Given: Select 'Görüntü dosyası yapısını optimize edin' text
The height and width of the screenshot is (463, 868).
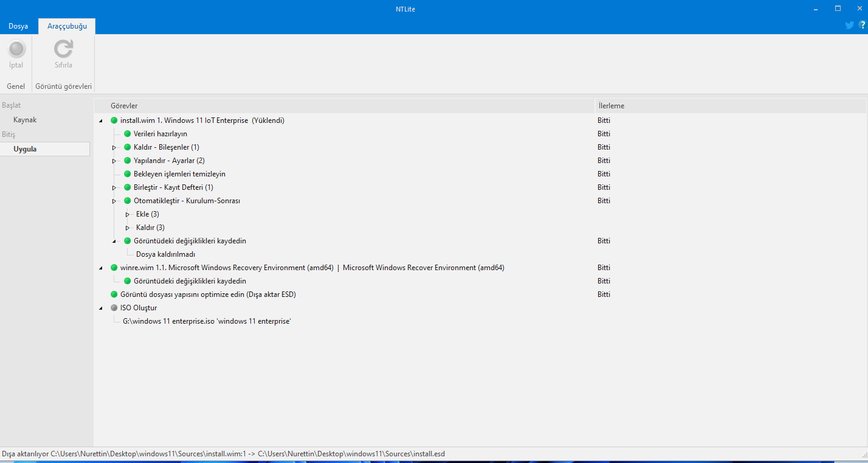Looking at the screenshot, I should coord(208,294).
